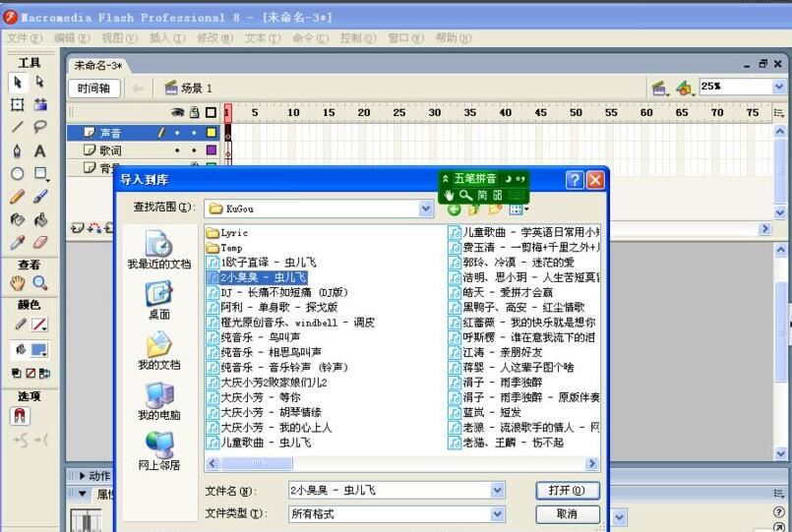Open the 控制 menu
Image resolution: width=792 pixels, height=532 pixels.
click(358, 37)
